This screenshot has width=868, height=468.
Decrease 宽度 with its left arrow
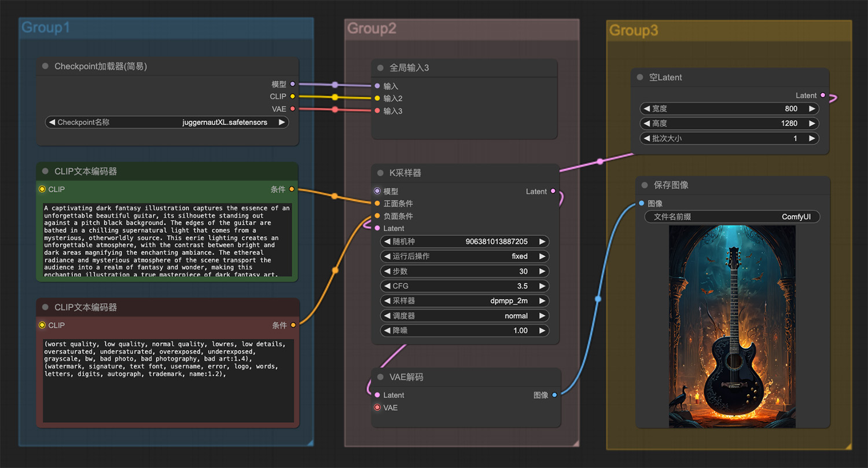coord(646,108)
